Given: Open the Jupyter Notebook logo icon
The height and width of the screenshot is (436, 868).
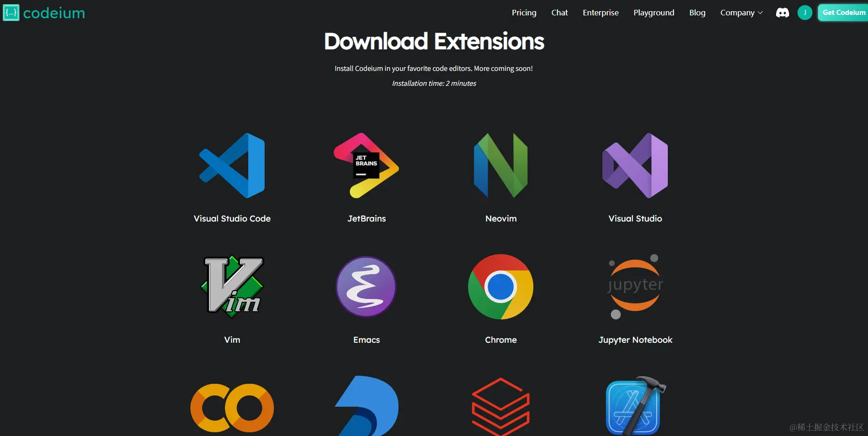Looking at the screenshot, I should (x=635, y=287).
